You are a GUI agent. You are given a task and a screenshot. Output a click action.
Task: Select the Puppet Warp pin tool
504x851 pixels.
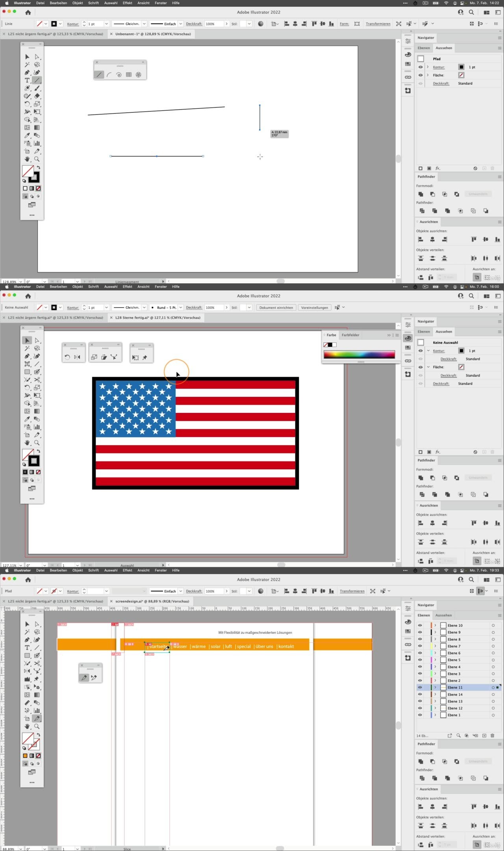145,358
